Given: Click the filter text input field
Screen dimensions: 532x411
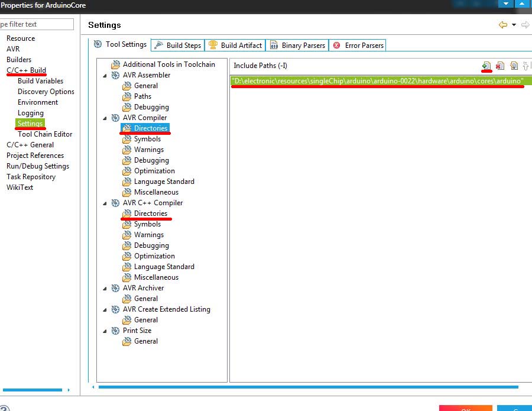Looking at the screenshot, I should tap(36, 24).
